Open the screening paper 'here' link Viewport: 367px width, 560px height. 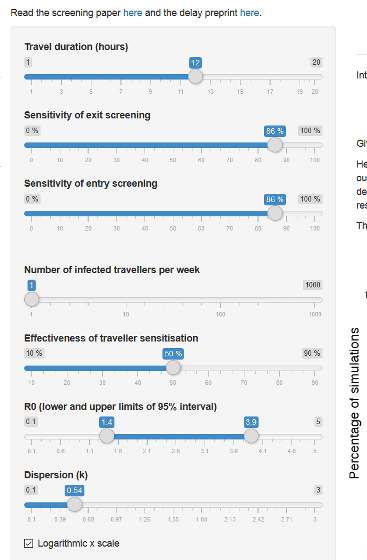pyautogui.click(x=132, y=13)
